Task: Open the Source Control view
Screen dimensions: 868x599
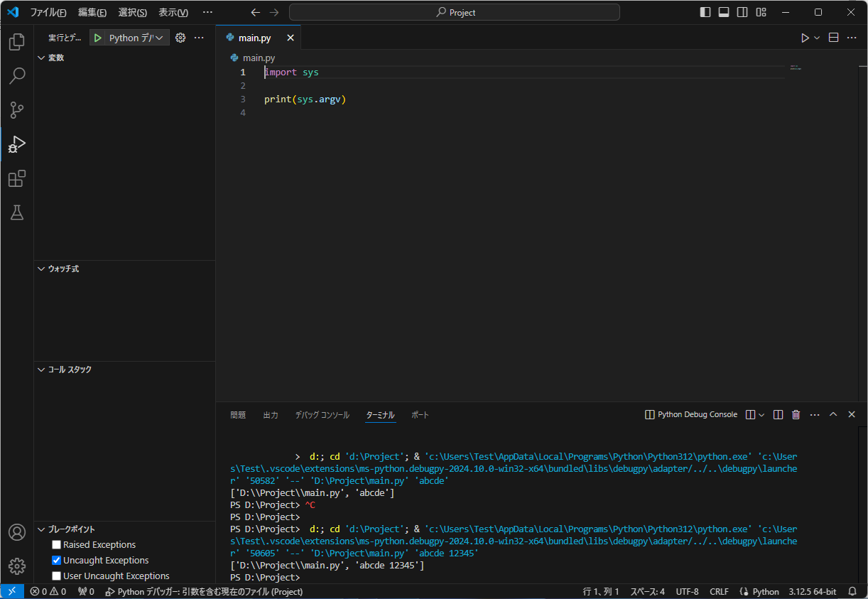Action: [17, 110]
